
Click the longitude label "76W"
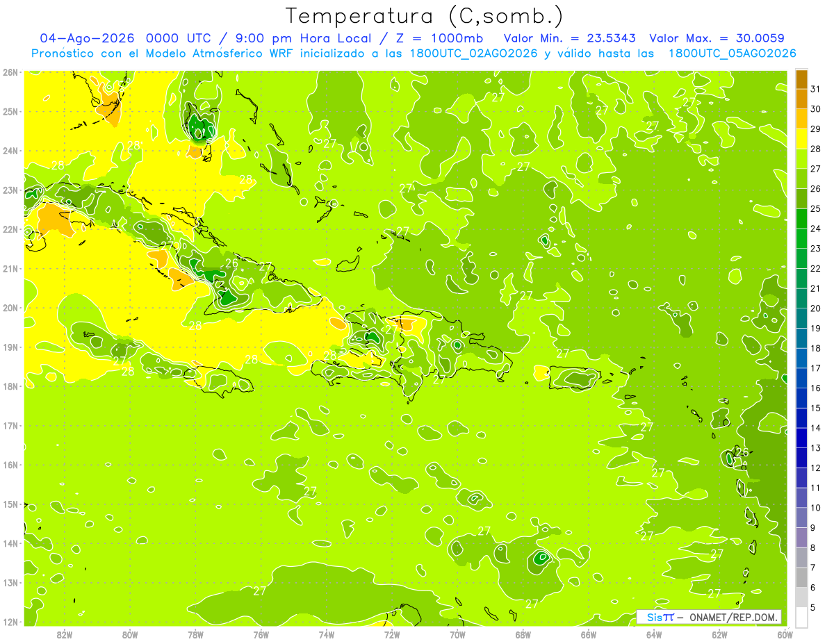click(x=261, y=634)
